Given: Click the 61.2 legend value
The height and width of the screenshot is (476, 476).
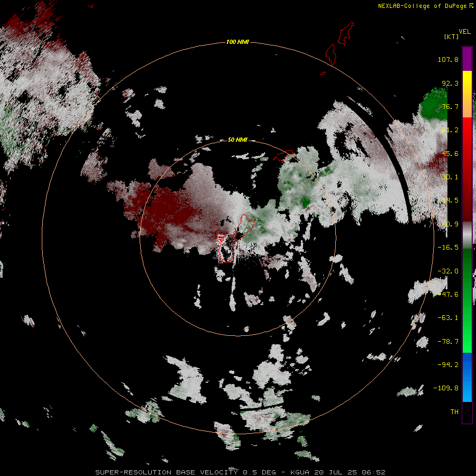Looking at the screenshot, I should [x=450, y=130].
